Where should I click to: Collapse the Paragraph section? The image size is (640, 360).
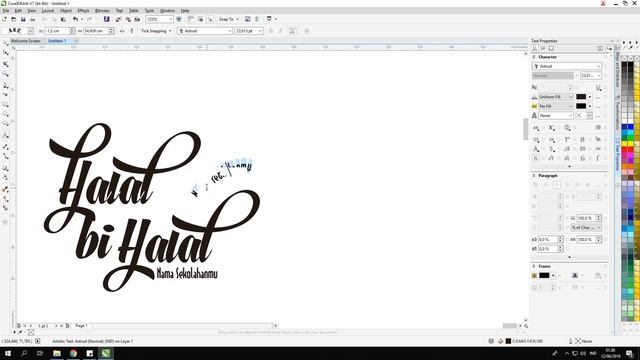(x=534, y=176)
